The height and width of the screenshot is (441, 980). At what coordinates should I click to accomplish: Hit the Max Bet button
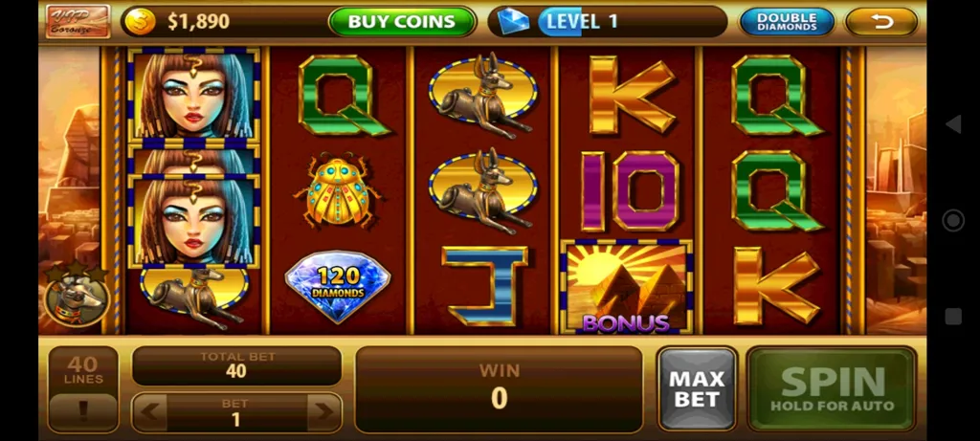pos(697,389)
